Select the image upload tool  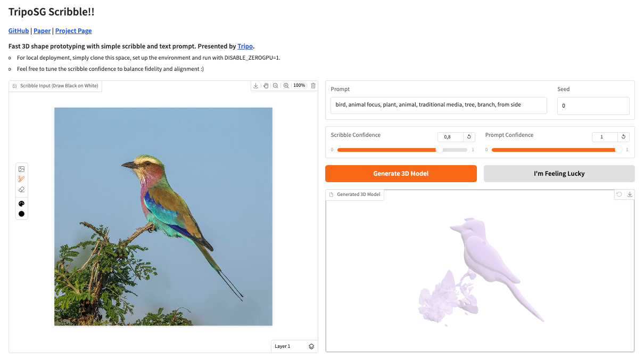point(22,169)
